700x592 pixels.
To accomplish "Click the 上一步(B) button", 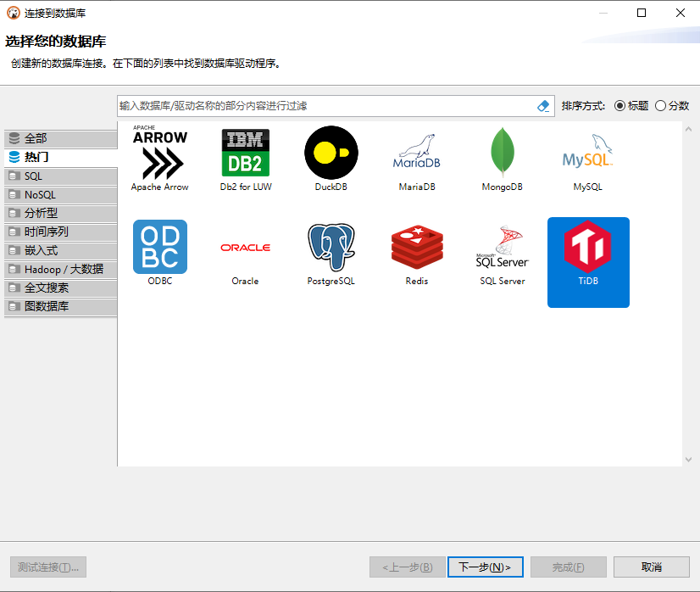I will coord(408,567).
